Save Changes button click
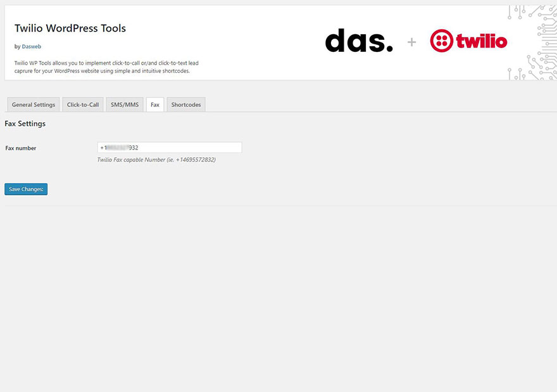Viewport: 557px width, 392px height. pos(26,189)
